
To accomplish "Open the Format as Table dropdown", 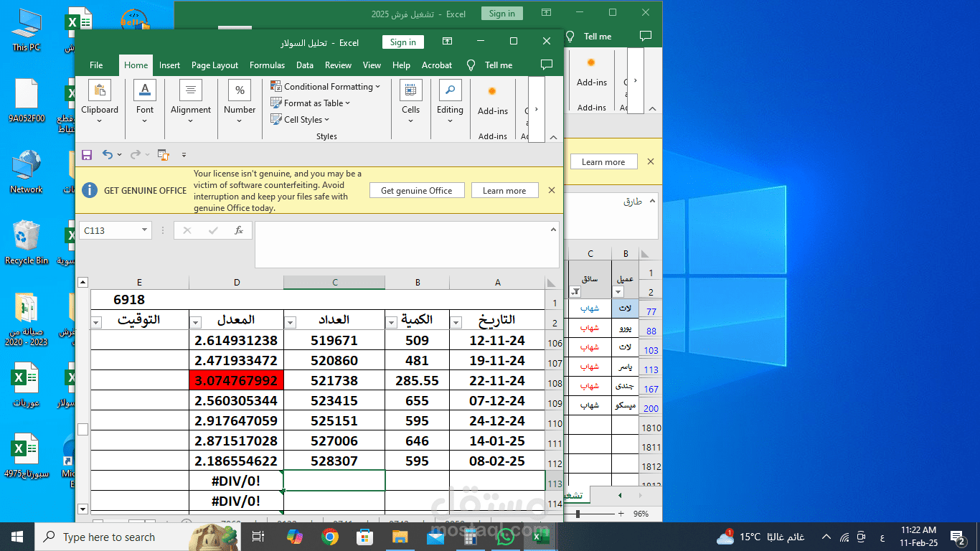I will (311, 103).
